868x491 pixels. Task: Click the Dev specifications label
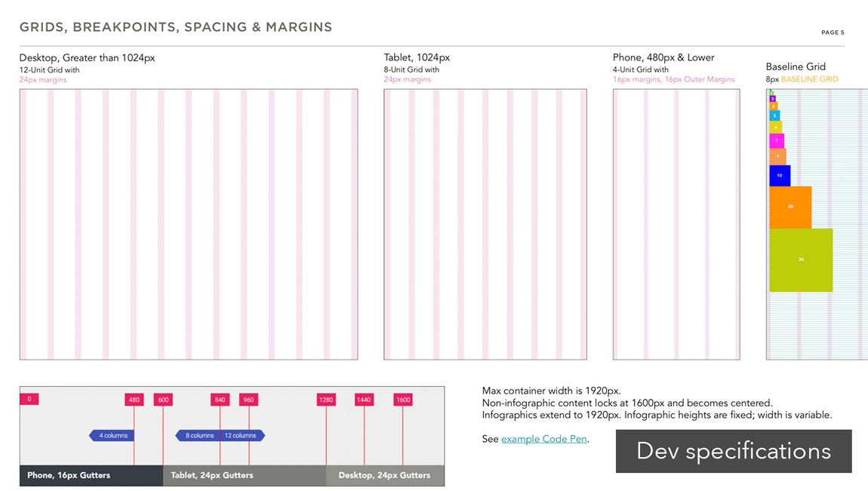point(733,451)
